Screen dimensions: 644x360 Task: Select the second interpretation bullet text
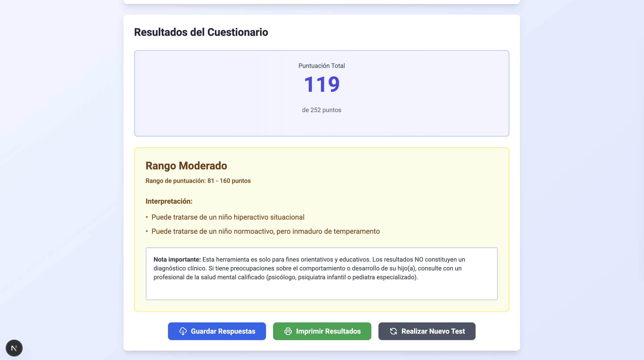click(266, 231)
